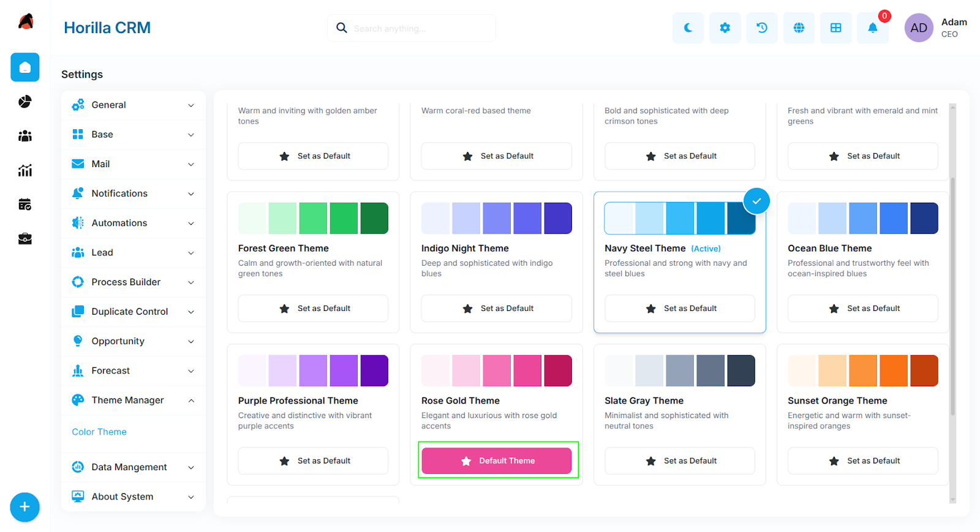This screenshot has height=532, width=980.
Task: Set Forest Green Theme as default
Action: 313,309
